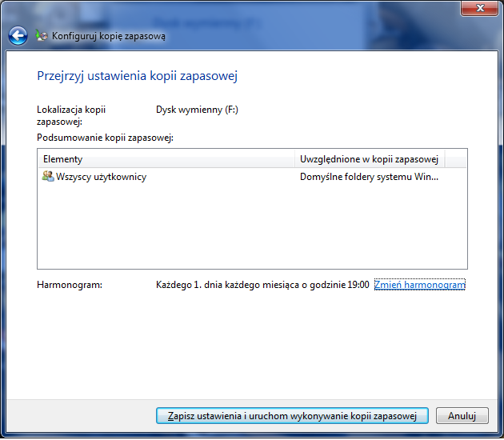Screen dimensions: 504x440
Task: Click the Wszyscy użytkownicy users icon
Action: pyautogui.click(x=48, y=177)
